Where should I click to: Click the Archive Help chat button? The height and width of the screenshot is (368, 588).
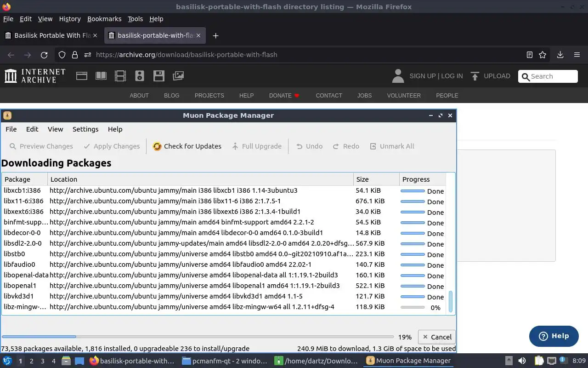pos(554,336)
